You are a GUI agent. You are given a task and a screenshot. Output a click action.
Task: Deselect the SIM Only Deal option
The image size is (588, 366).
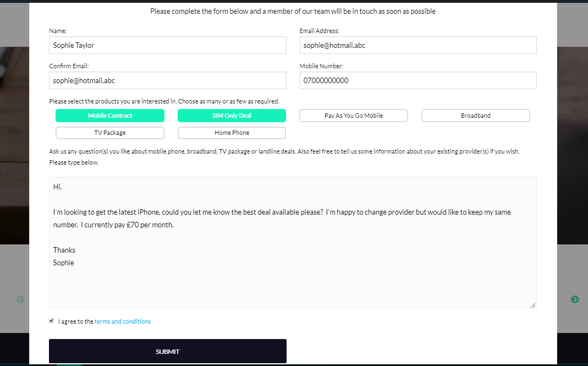[232, 116]
